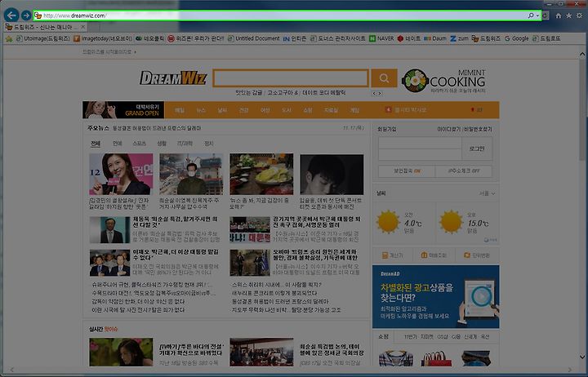Click the add-to-favorites-bar star icon
Image resolution: width=588 pixels, height=377 pixels.
(9, 38)
